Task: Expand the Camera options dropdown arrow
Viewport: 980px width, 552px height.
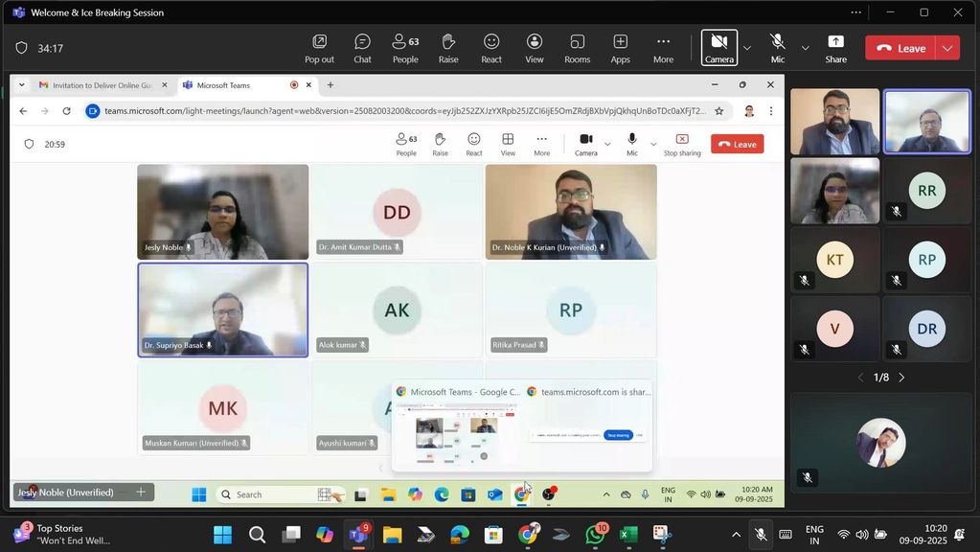Action: [x=747, y=48]
